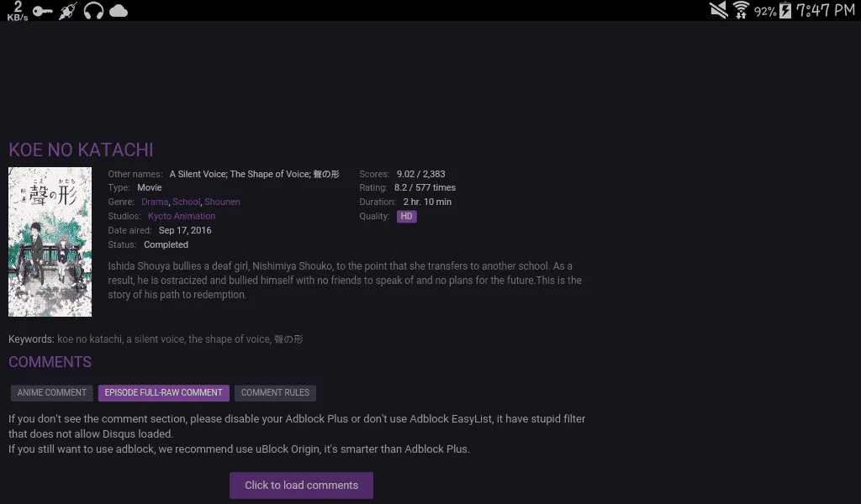Open the Koe no Katachi poster thumbnail
861x504 pixels.
coord(50,242)
